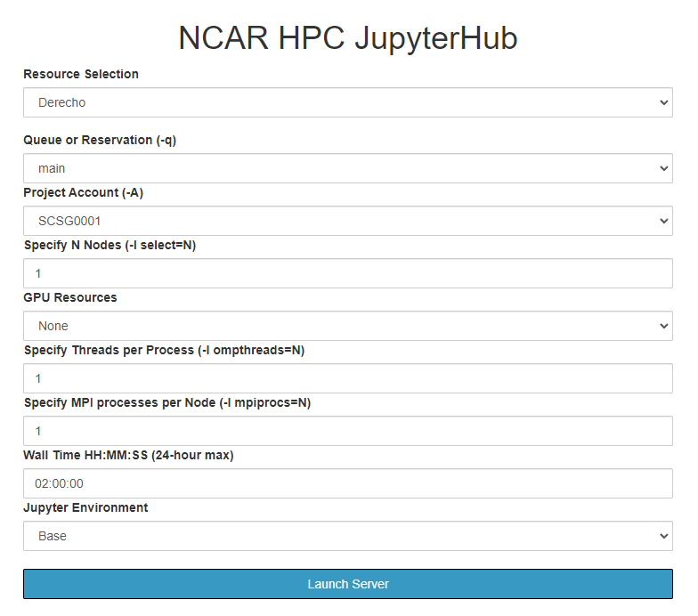Click the NCAR HPC JupyterHub heading
The width and height of the screenshot is (698, 616).
[x=348, y=38]
